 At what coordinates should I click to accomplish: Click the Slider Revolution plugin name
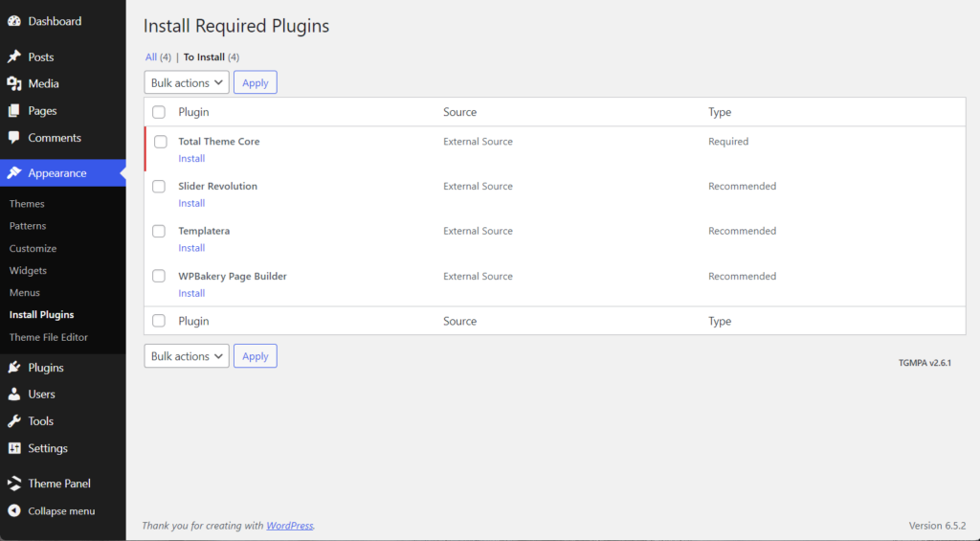click(x=217, y=187)
